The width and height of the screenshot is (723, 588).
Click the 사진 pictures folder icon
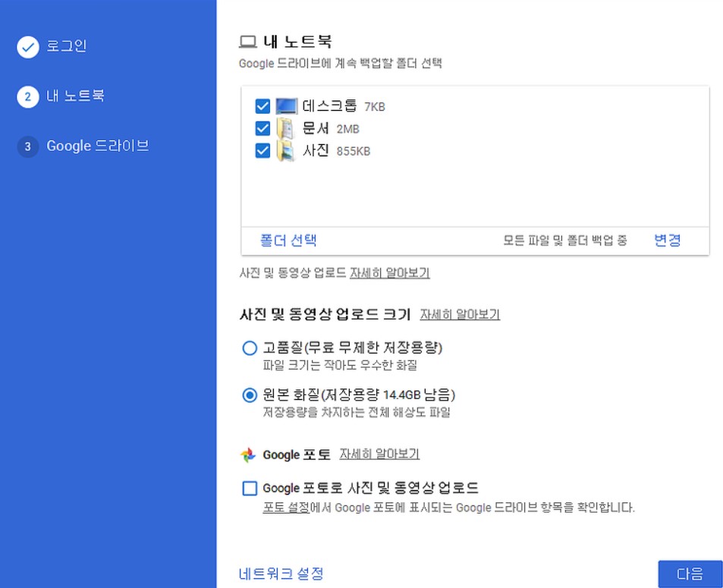point(285,151)
